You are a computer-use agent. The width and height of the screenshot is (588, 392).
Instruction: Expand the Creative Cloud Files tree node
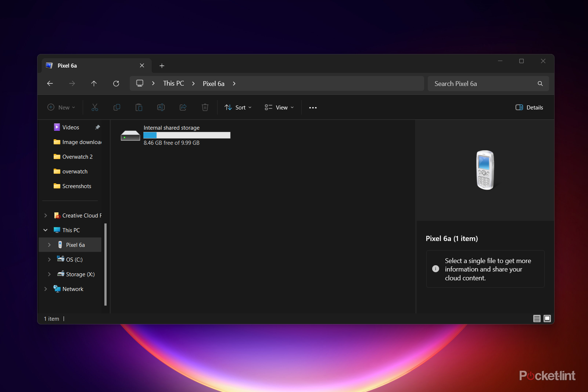click(x=46, y=215)
